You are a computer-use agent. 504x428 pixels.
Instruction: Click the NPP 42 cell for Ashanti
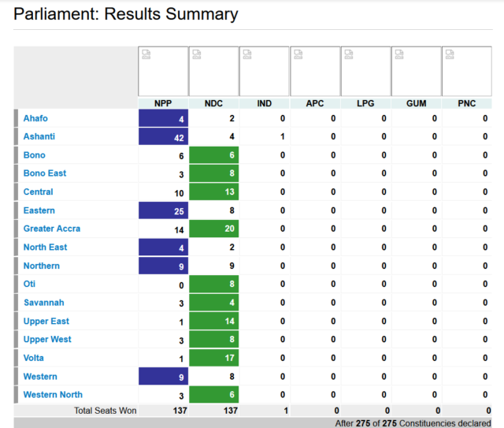click(x=163, y=136)
